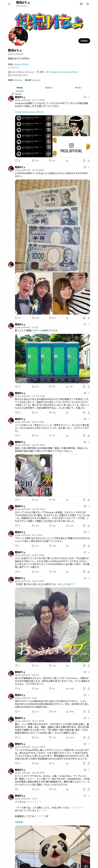Open more options on the pinned post
Image resolution: width=98 pixels, height=868 pixels.
click(89, 97)
